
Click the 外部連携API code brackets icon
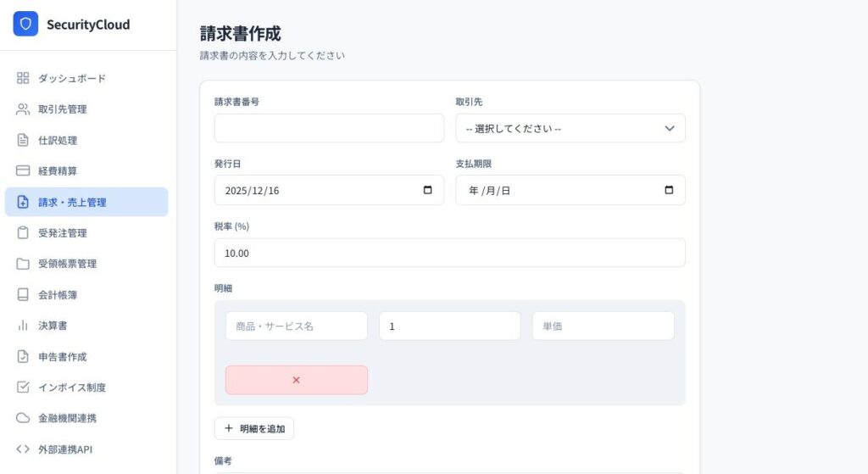[x=23, y=449]
